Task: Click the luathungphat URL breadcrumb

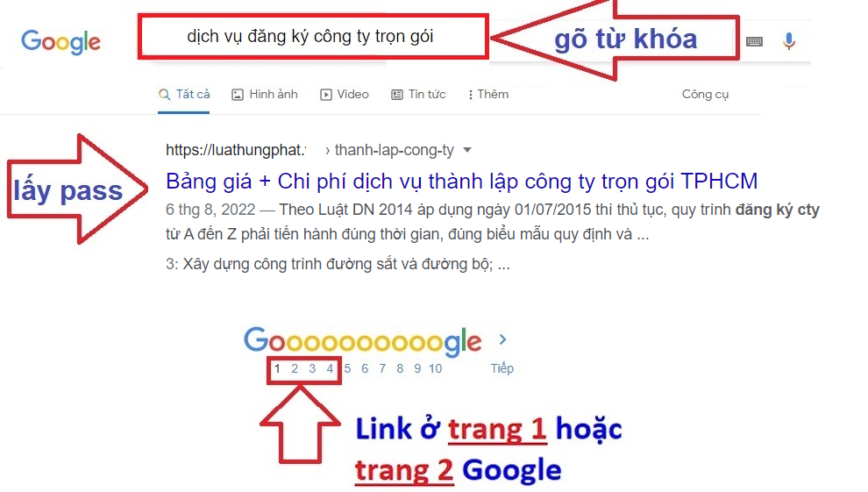Action: (x=236, y=150)
